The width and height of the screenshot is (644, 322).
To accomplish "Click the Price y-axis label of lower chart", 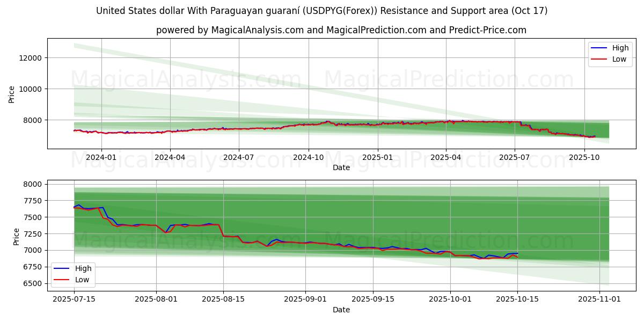I will (16, 237).
